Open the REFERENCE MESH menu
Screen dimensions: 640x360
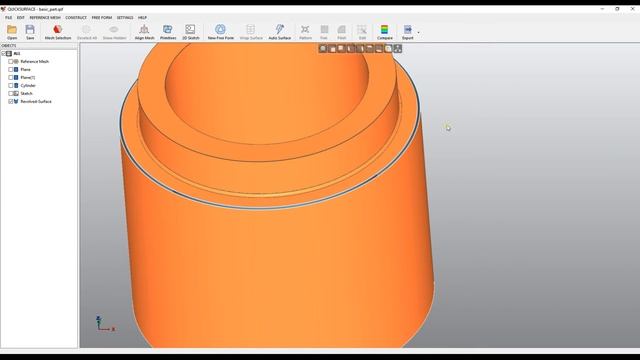(45, 18)
